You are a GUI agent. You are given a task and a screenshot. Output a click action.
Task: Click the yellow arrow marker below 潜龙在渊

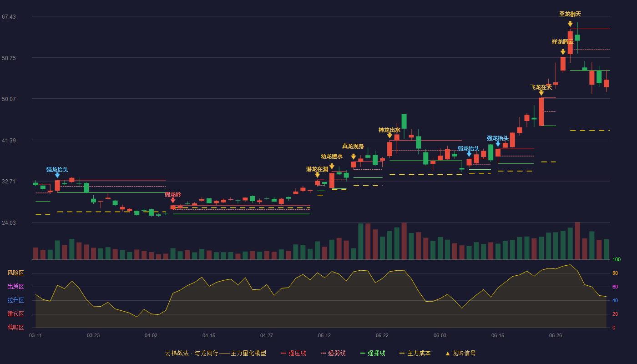tap(317, 175)
